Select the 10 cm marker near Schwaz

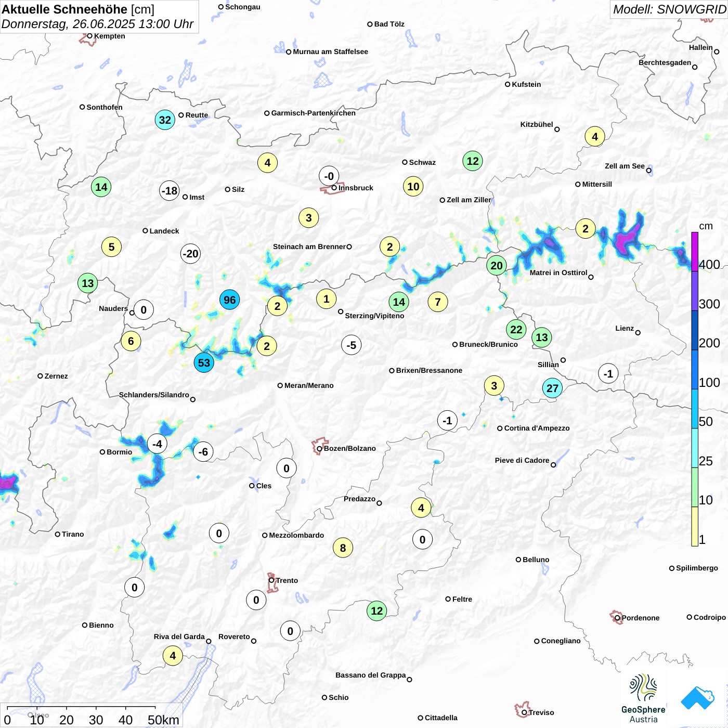point(413,187)
